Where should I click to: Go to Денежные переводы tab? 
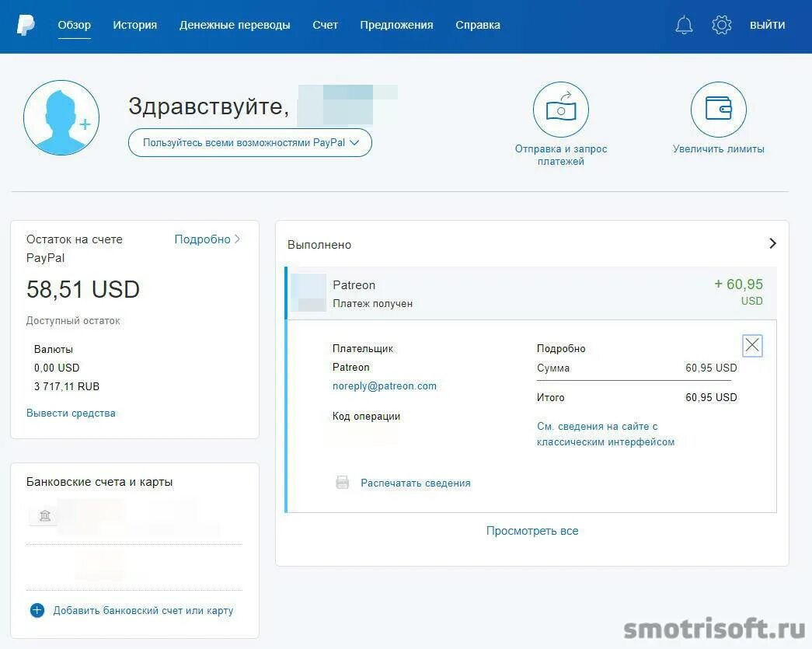tap(235, 25)
